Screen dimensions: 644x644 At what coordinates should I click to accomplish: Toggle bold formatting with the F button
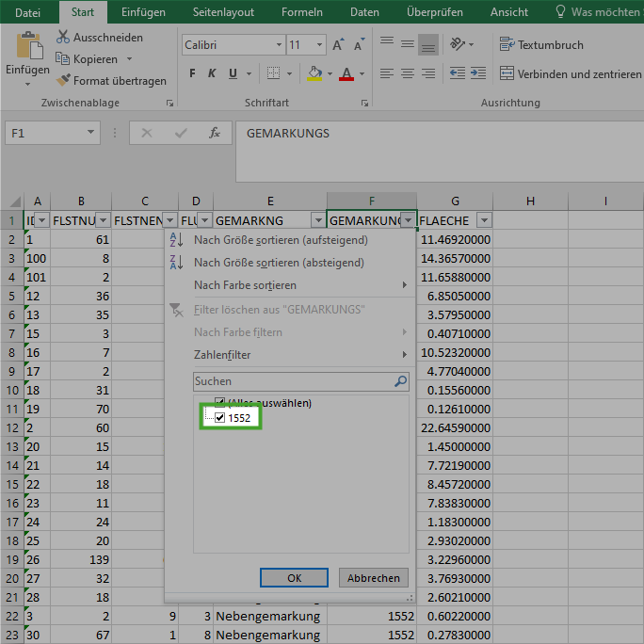[193, 73]
